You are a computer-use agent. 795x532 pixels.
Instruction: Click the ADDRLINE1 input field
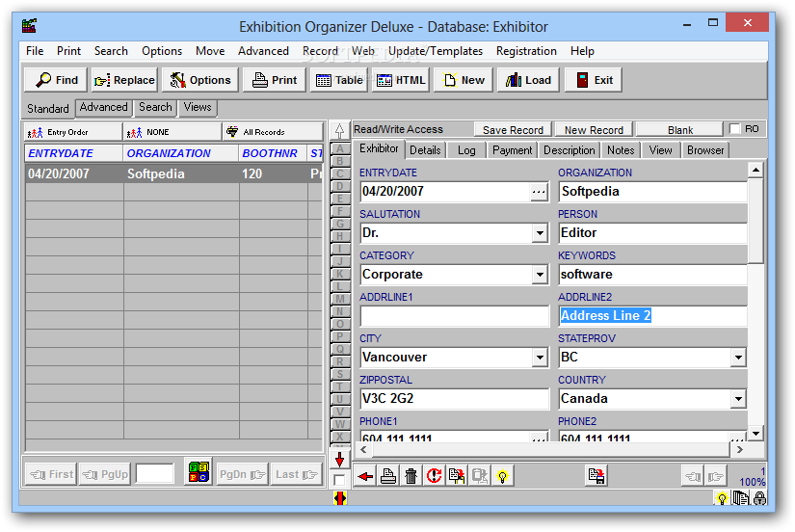point(454,316)
